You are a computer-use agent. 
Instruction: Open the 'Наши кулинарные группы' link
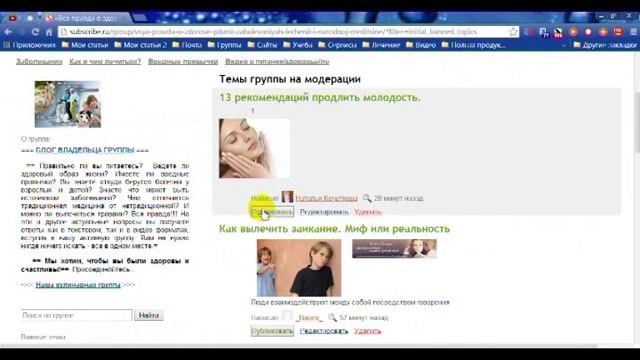click(78, 284)
